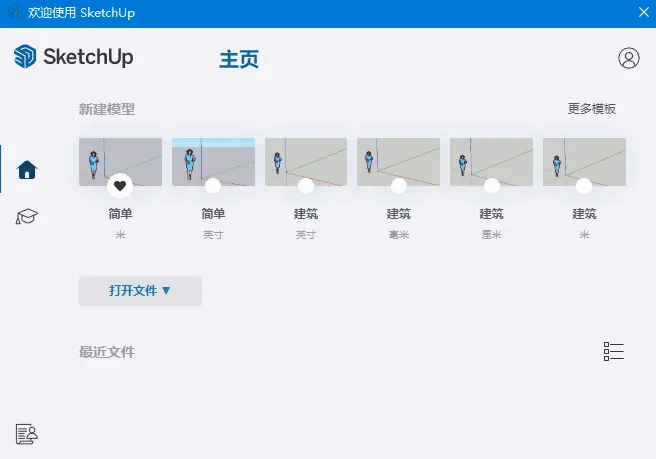Set 简单 英寸 template as default
Screen dimensions: 656x459
(213, 186)
